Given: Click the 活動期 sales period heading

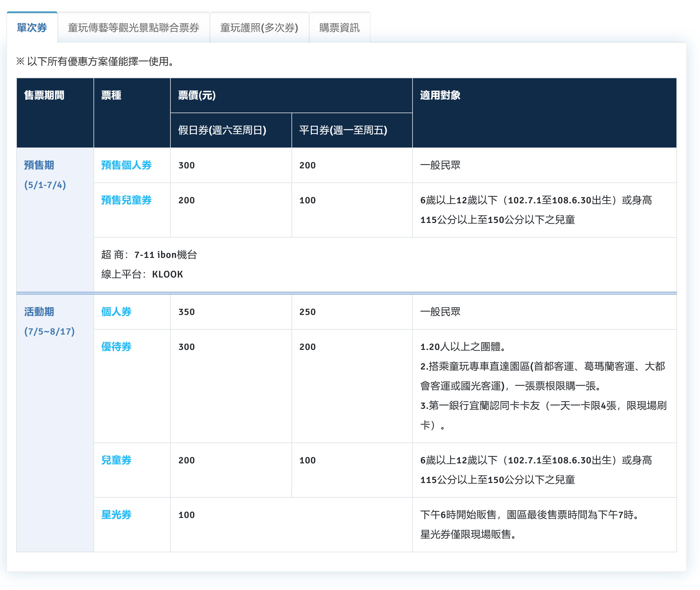Looking at the screenshot, I should pyautogui.click(x=39, y=311).
